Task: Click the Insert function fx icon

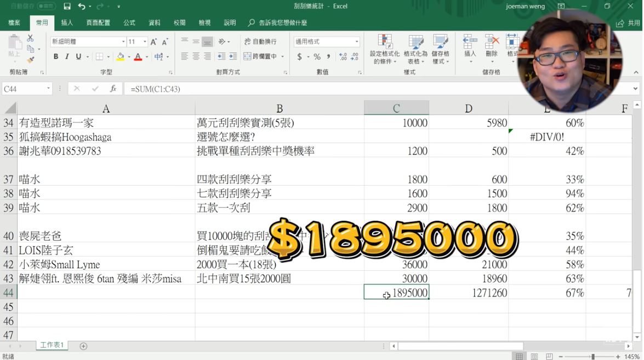Action: (113, 89)
